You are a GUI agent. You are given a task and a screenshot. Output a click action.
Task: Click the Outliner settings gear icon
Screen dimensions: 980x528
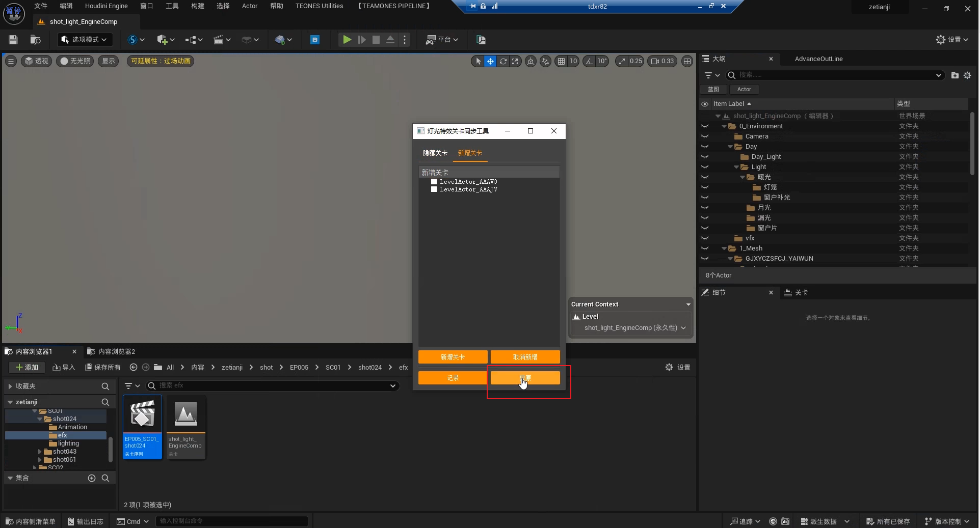pyautogui.click(x=967, y=75)
